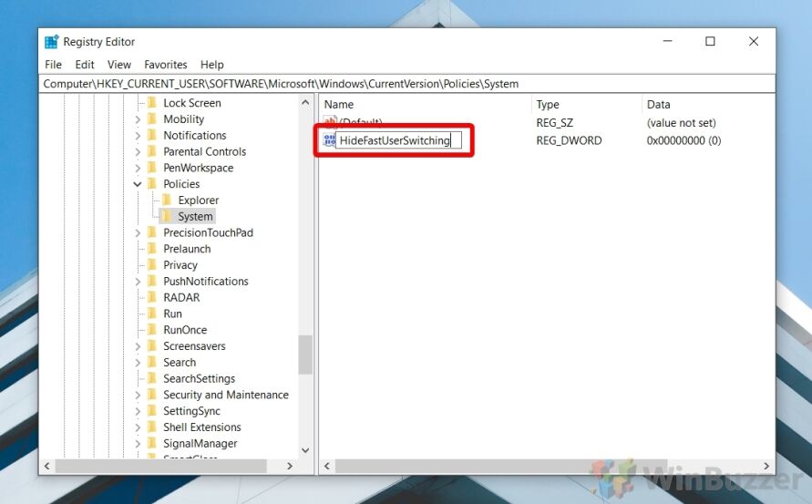Click the registry path address bar
The height and width of the screenshot is (504, 812).
pyautogui.click(x=406, y=84)
